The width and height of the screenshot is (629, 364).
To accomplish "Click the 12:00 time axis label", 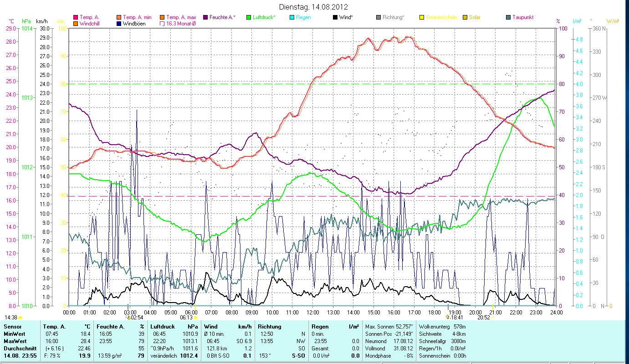I will 312,312.
